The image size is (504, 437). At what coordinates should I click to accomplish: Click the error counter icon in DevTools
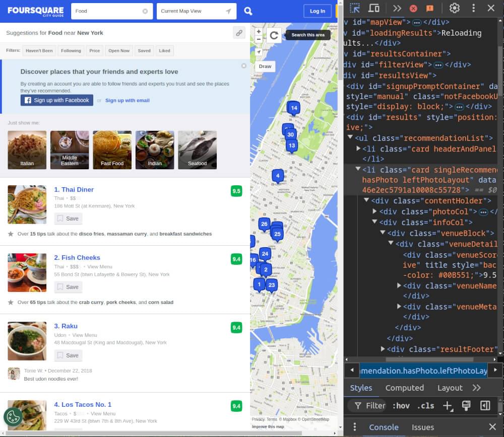click(414, 8)
